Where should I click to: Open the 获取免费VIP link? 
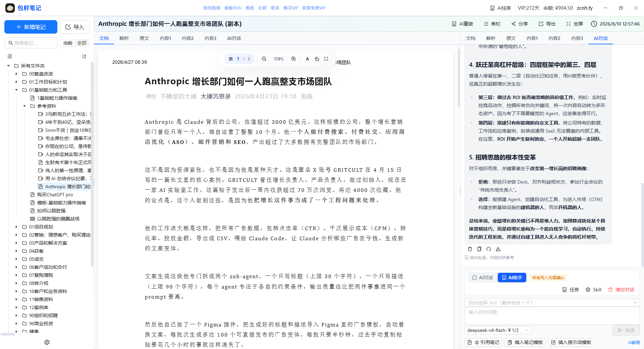pyautogui.click(x=314, y=8)
